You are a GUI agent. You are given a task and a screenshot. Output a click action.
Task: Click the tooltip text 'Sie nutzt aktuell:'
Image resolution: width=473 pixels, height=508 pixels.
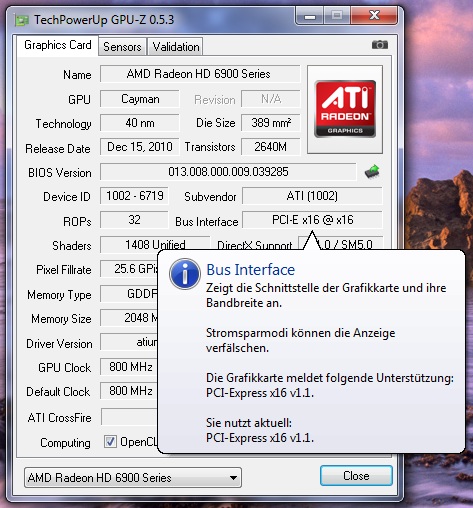tap(249, 423)
